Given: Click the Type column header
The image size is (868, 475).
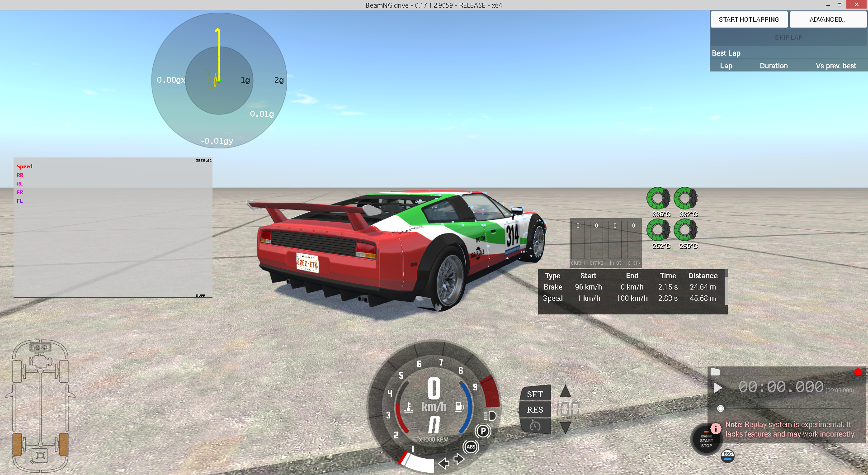Looking at the screenshot, I should coord(552,275).
